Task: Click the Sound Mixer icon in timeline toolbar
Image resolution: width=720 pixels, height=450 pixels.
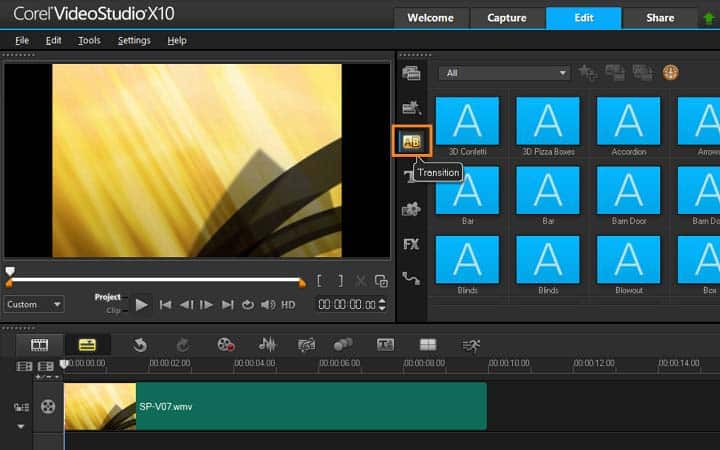Action: [x=268, y=345]
